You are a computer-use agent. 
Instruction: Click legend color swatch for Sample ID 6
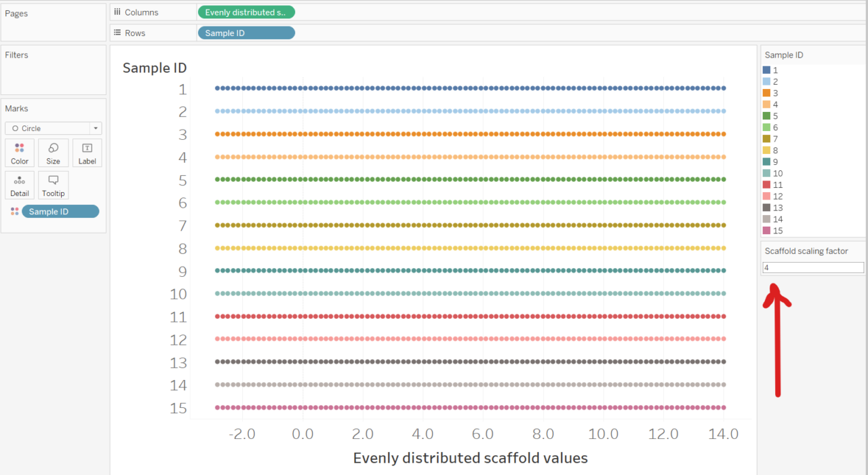tap(766, 128)
